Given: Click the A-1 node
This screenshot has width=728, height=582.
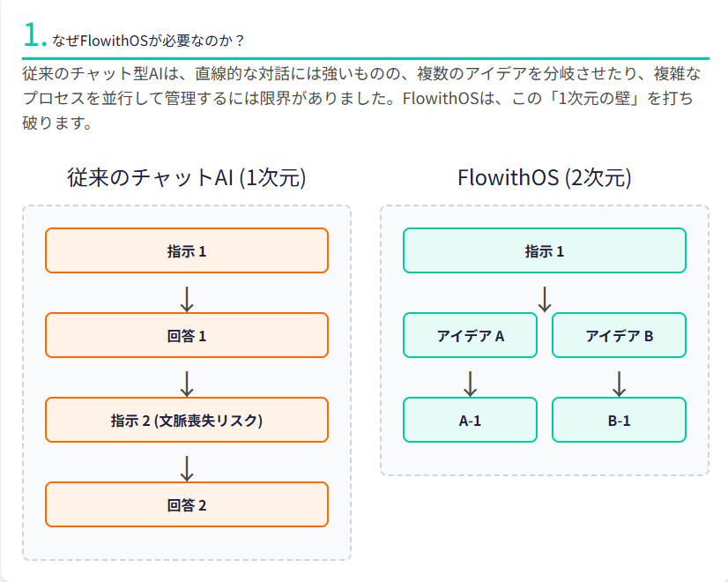Looking at the screenshot, I should pos(470,420).
